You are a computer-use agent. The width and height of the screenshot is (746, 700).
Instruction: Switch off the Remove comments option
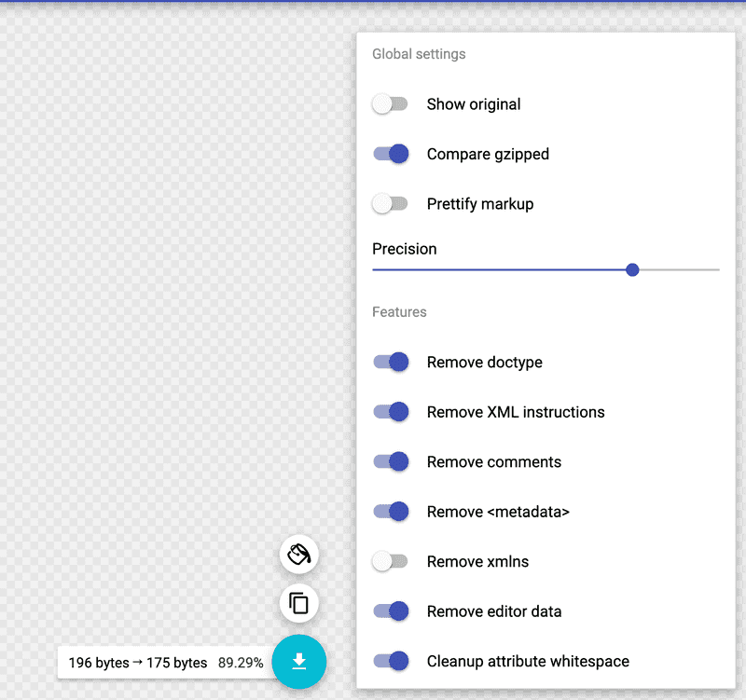click(x=391, y=461)
